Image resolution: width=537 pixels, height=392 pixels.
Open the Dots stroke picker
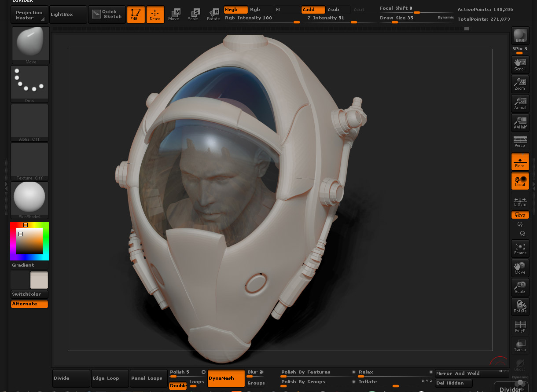(x=29, y=84)
